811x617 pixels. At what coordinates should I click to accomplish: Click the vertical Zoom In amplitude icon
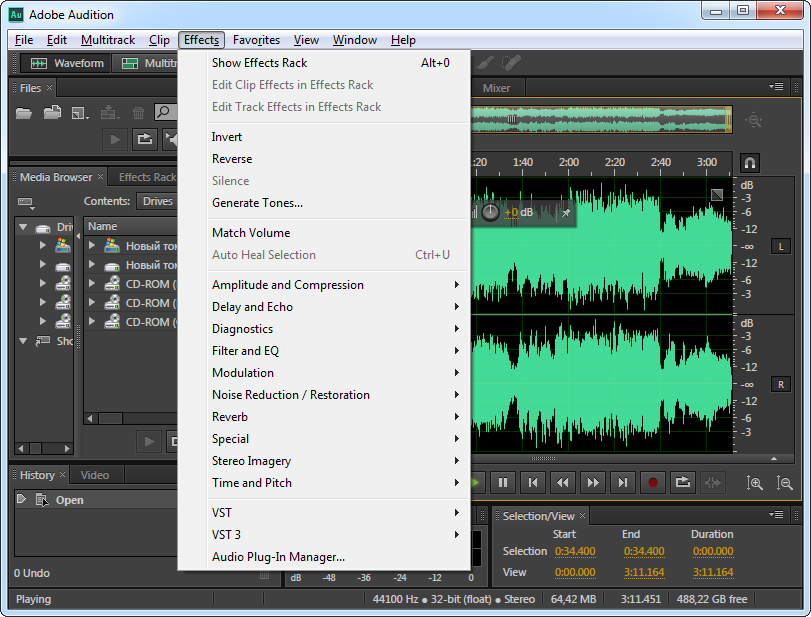click(755, 482)
